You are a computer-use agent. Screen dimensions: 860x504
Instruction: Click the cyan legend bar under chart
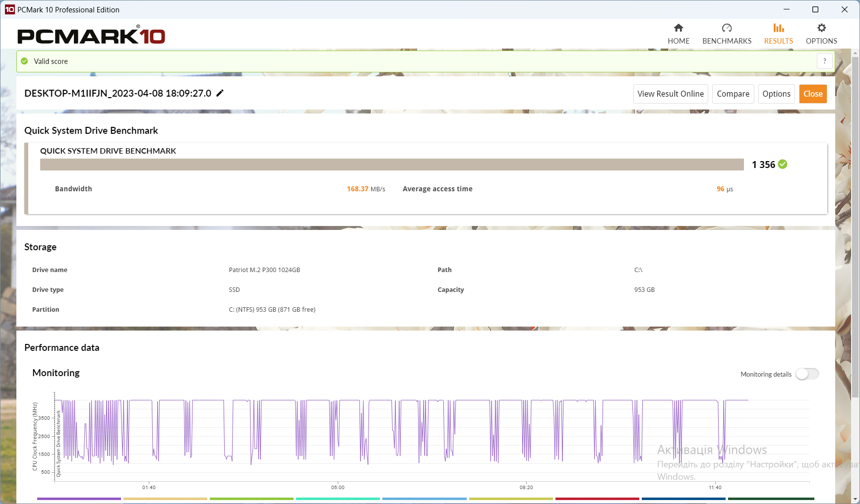(x=338, y=499)
